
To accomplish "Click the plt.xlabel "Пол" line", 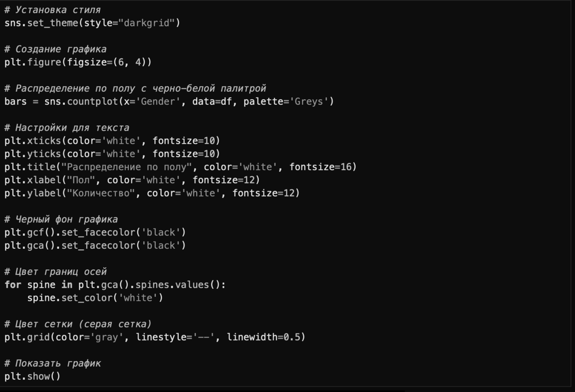I will [132, 180].
